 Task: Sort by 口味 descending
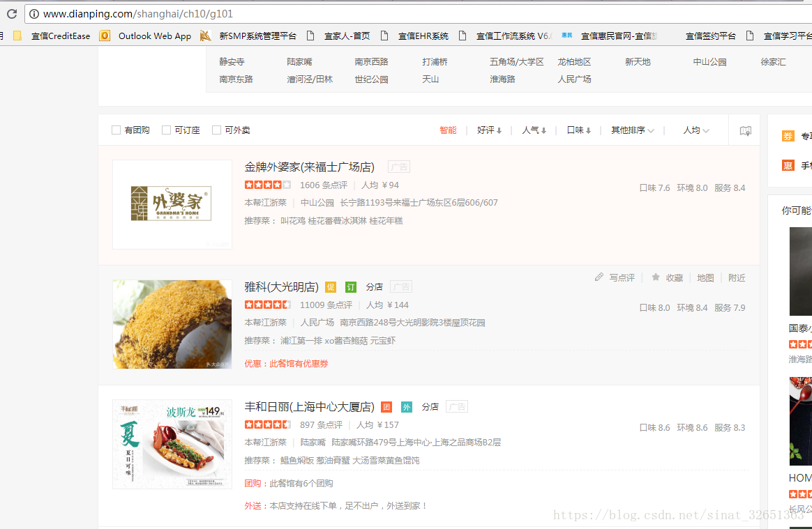578,130
